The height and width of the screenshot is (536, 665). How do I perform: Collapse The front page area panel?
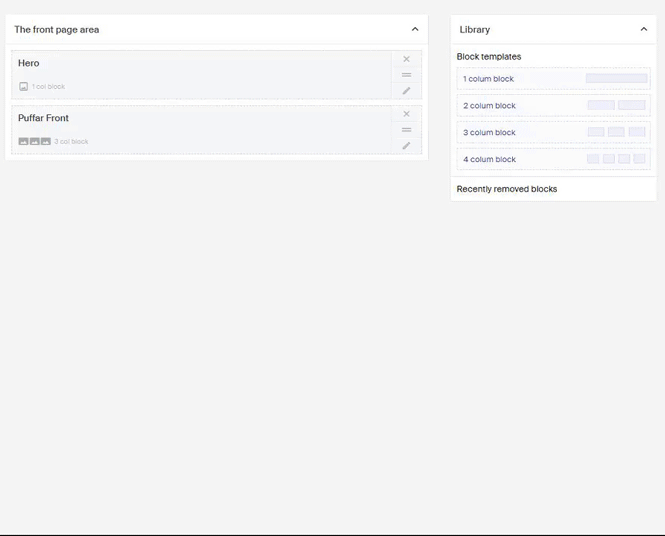point(415,30)
